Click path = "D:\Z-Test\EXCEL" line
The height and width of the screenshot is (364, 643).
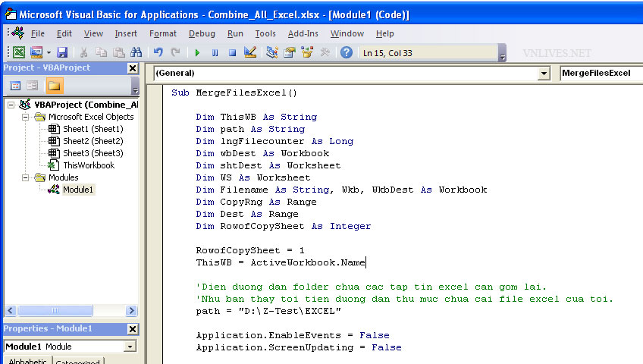[268, 312]
